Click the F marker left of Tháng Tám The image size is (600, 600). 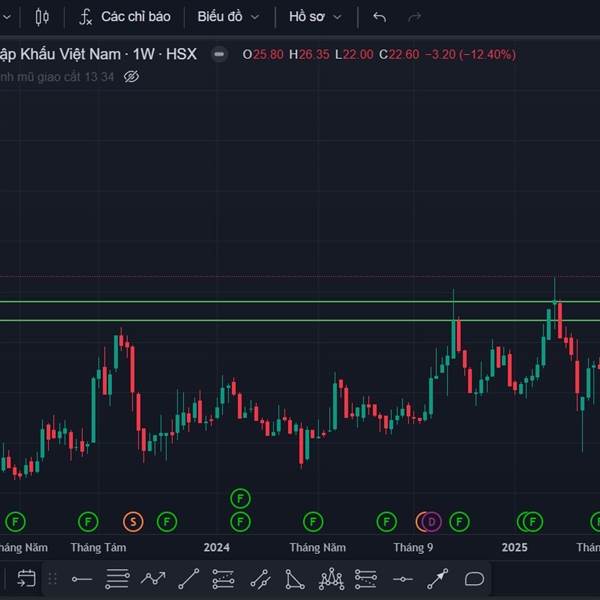[x=88, y=522]
